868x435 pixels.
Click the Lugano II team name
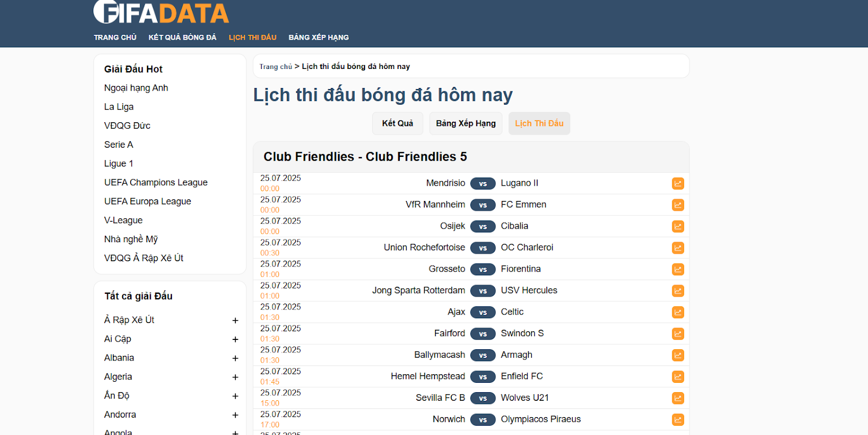pyautogui.click(x=520, y=183)
